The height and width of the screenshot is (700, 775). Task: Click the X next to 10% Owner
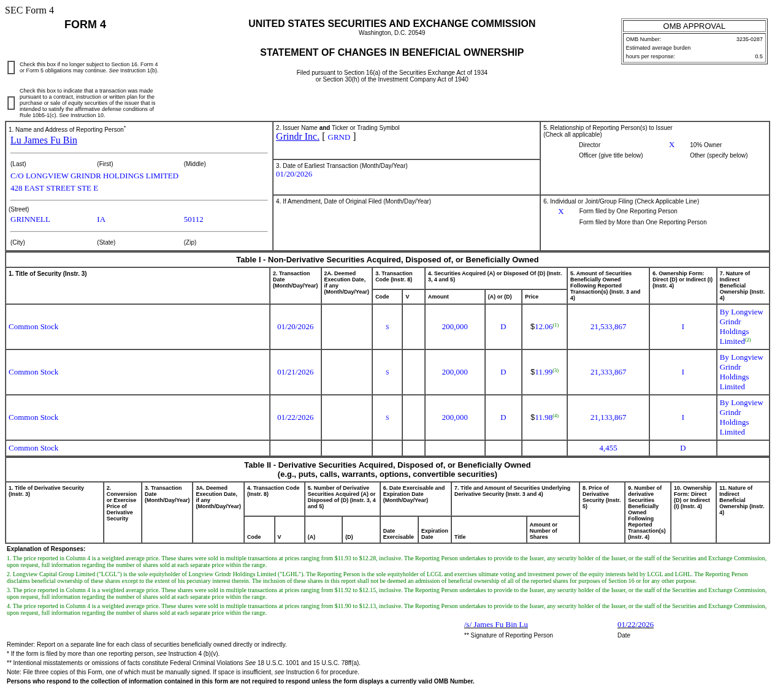[671, 145]
